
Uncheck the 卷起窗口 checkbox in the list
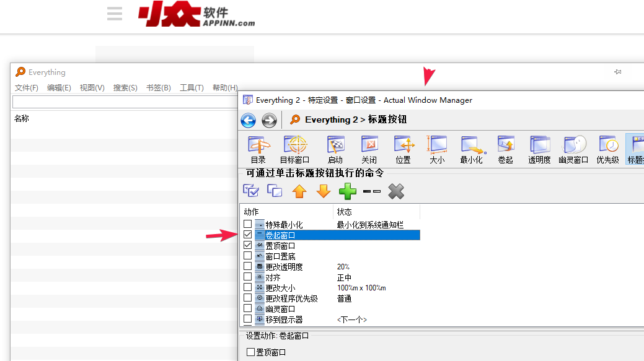coord(248,235)
